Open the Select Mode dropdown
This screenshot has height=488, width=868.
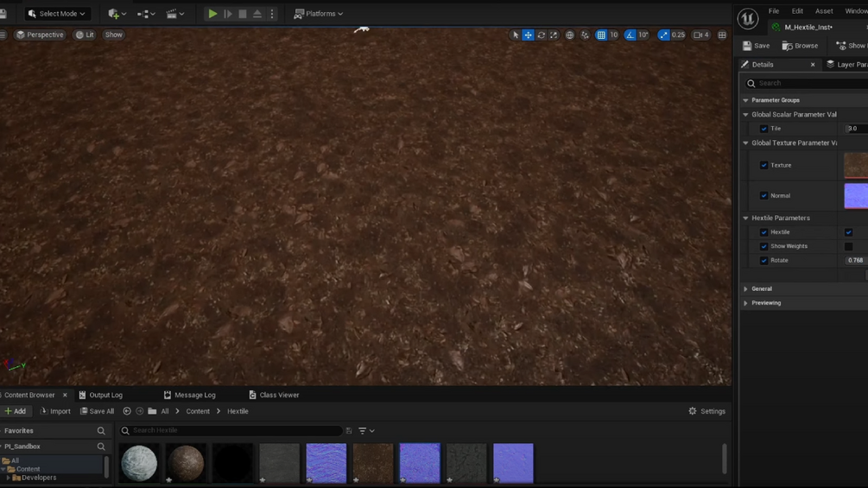click(56, 14)
